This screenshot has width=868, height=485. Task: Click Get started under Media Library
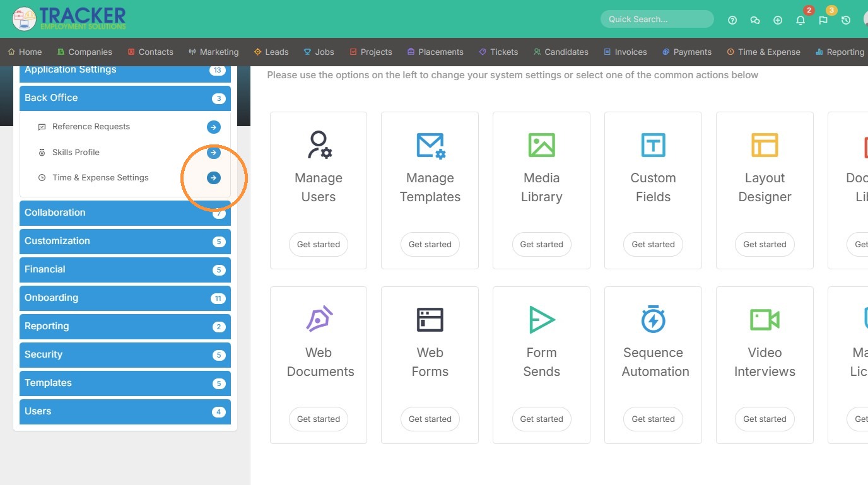[x=541, y=245]
